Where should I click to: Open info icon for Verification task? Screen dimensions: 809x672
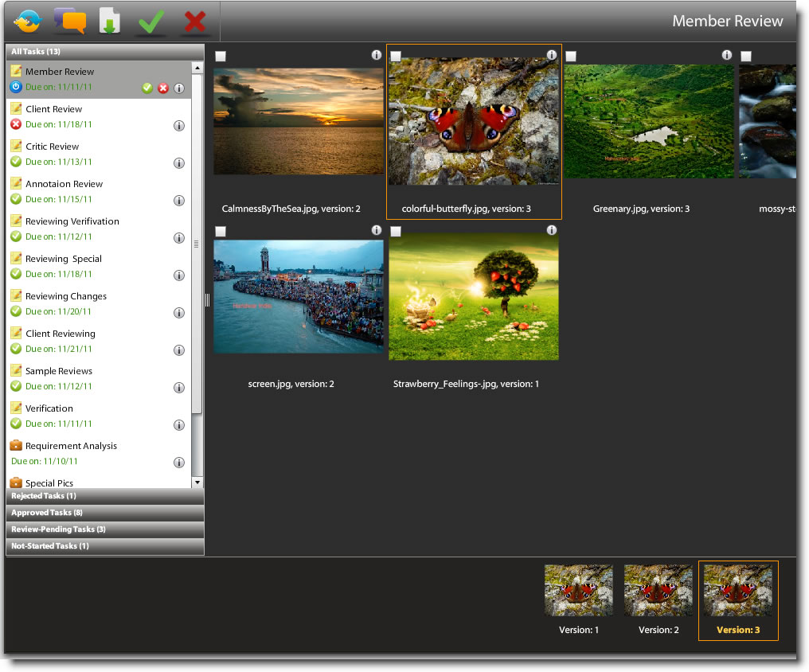pos(179,425)
